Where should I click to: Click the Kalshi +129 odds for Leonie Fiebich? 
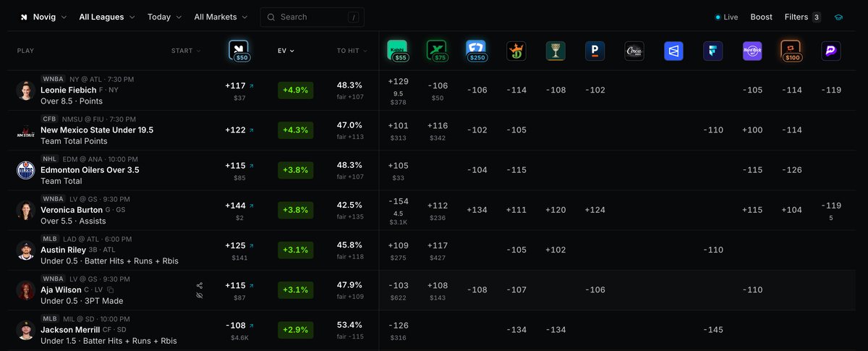coord(399,82)
